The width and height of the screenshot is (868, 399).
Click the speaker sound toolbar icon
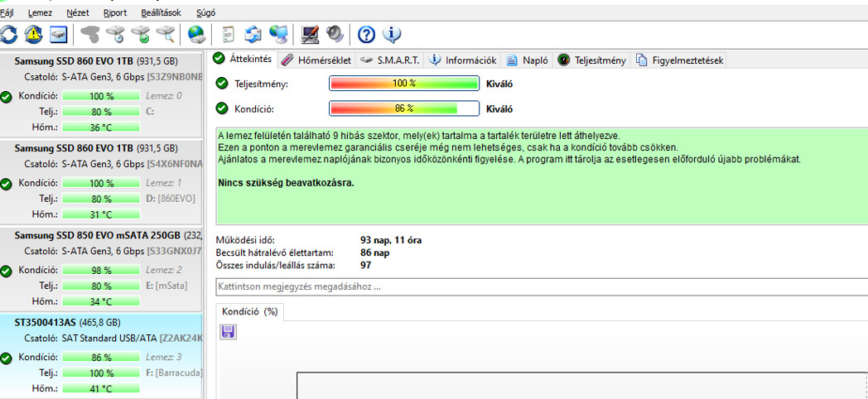tap(335, 35)
